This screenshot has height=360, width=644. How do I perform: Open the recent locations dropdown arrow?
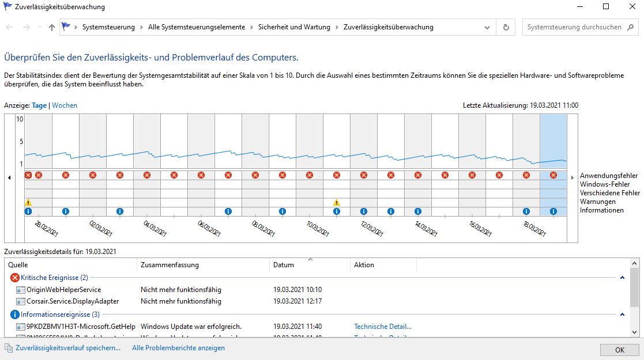40,27
